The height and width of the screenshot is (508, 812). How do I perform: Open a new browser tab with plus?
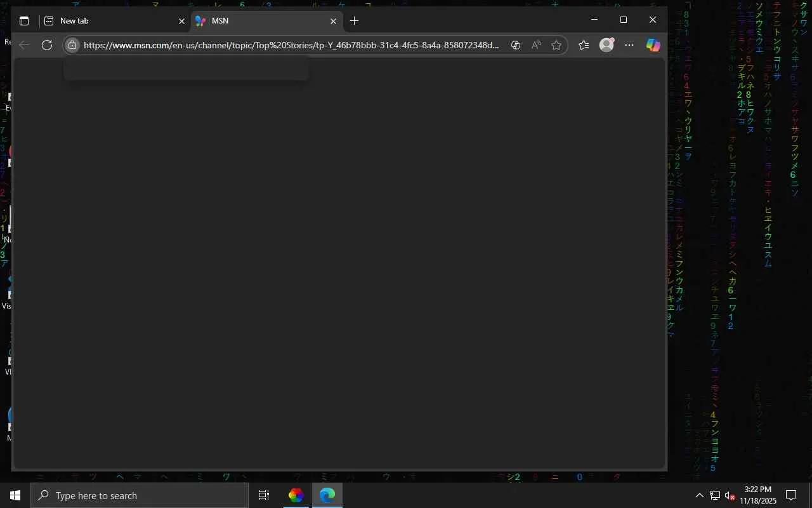coord(354,21)
